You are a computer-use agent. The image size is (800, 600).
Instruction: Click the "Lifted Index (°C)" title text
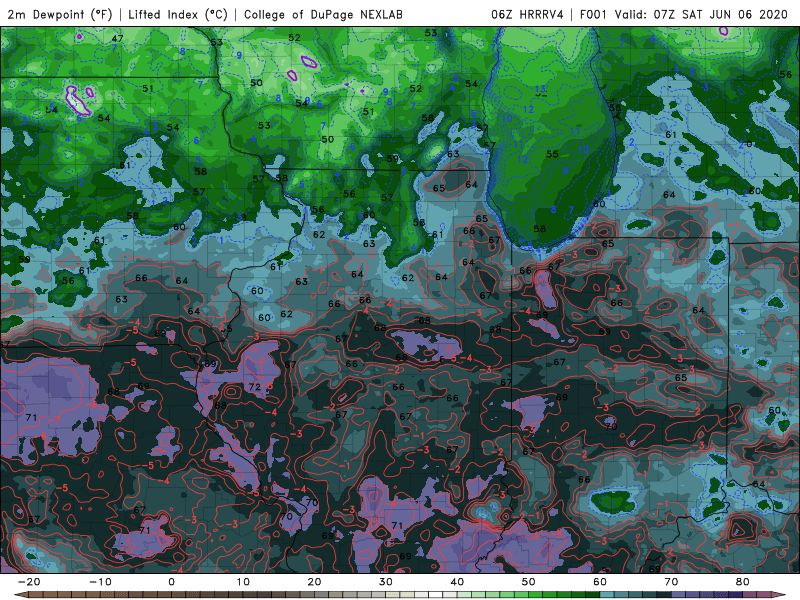click(x=178, y=14)
